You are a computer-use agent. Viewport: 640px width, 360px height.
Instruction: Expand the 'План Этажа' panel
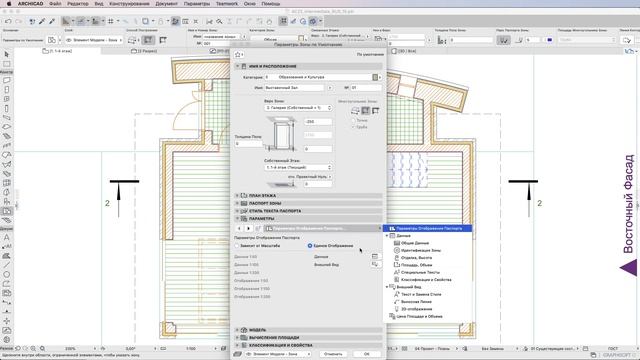click(x=308, y=196)
